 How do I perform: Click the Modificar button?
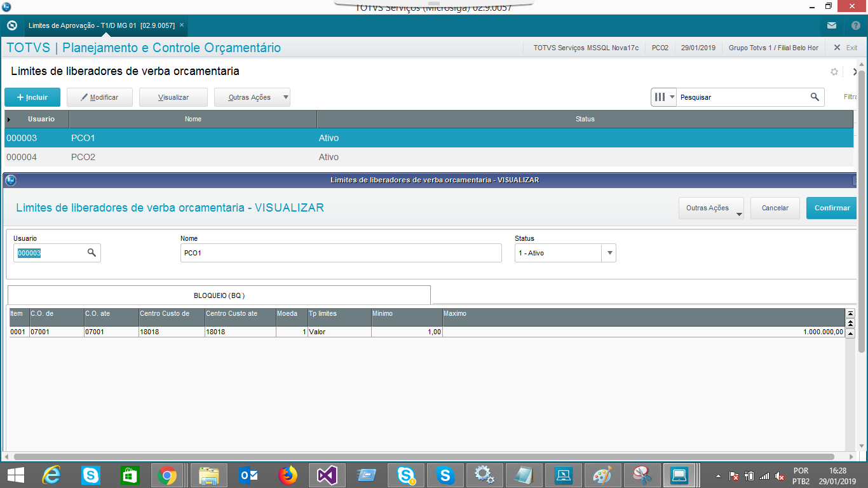[x=100, y=97]
